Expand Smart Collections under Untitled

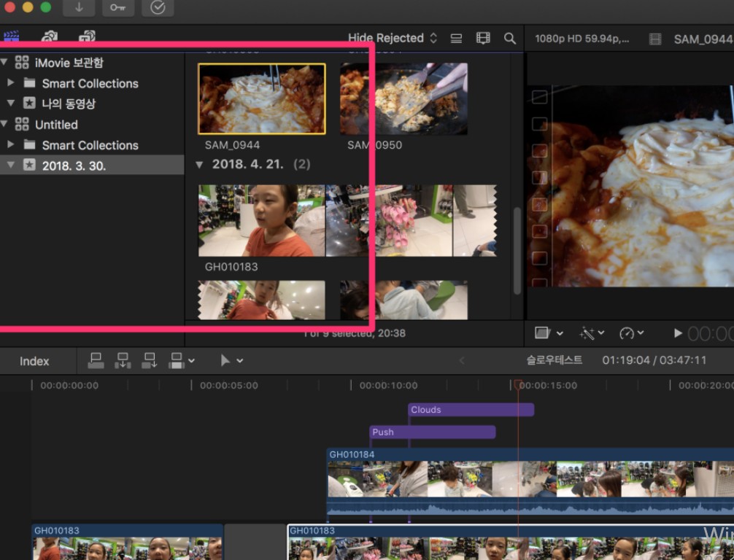[10, 144]
